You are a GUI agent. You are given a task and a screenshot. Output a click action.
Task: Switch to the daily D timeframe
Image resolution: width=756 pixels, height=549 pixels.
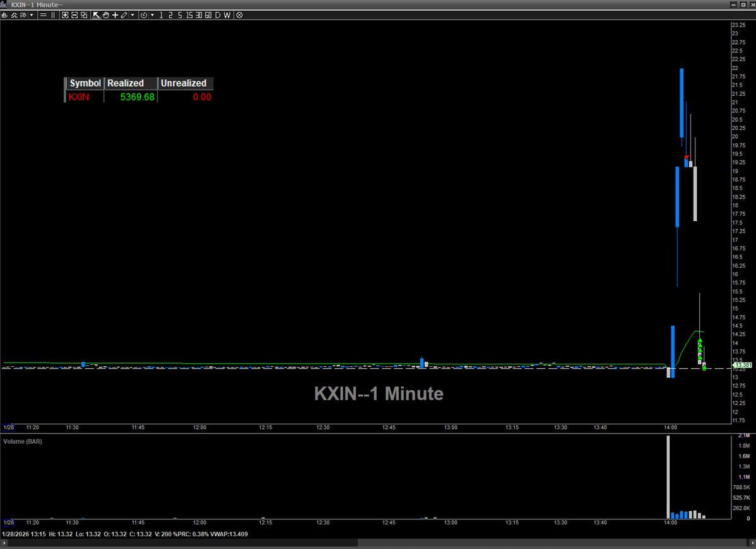click(218, 15)
